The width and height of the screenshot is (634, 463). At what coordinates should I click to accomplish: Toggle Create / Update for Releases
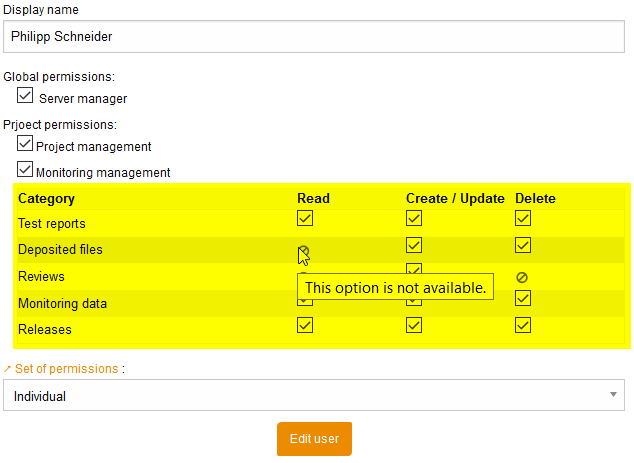414,324
